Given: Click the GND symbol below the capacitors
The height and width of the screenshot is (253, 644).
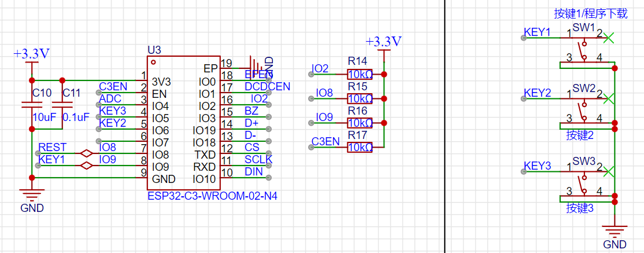Looking at the screenshot, I should (32, 197).
